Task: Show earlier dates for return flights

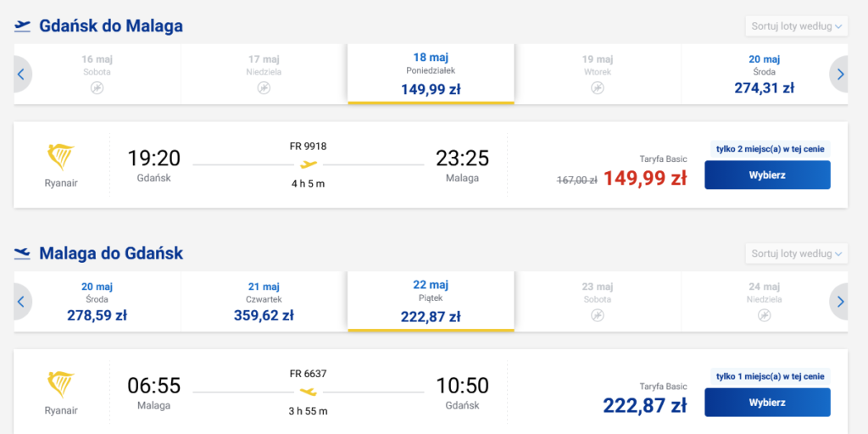Action: point(21,302)
